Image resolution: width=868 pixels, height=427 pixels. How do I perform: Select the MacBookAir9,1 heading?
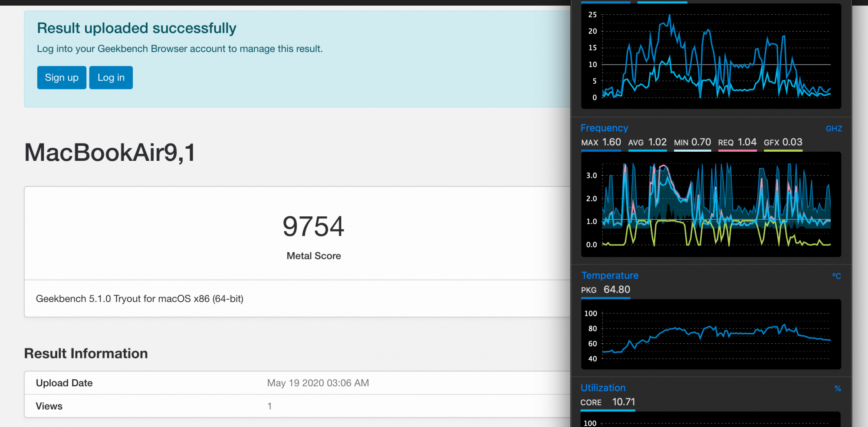point(110,153)
